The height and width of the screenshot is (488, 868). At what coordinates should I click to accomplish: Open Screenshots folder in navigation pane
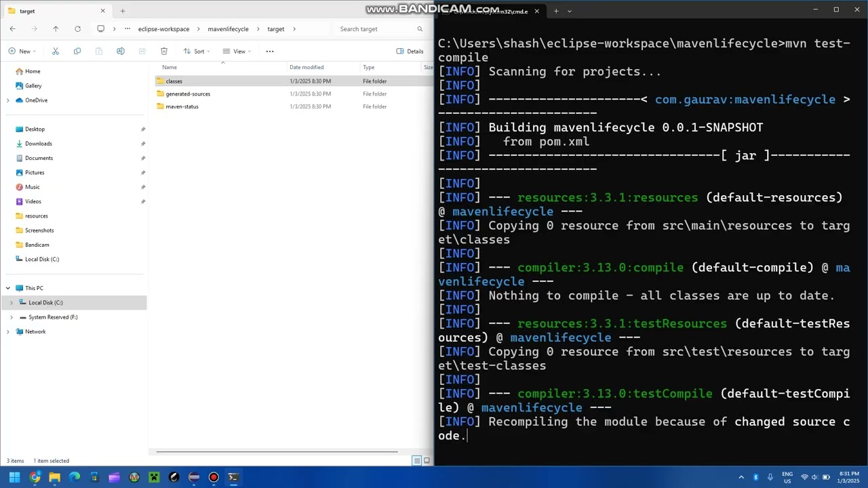pos(39,230)
